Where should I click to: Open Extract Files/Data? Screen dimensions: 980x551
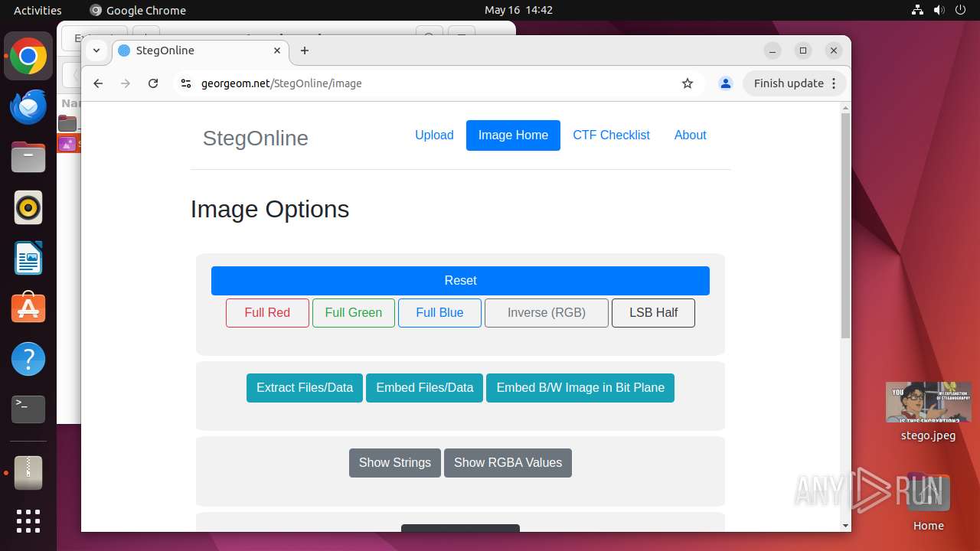click(x=305, y=388)
